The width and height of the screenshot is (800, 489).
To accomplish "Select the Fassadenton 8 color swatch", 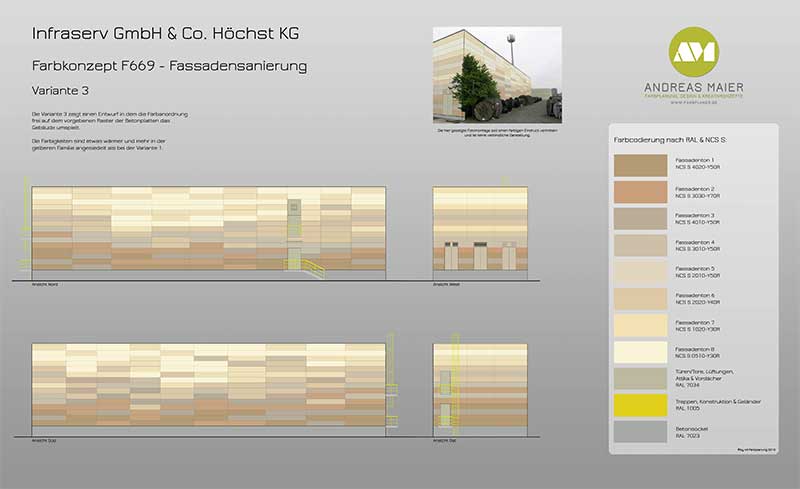I will coord(639,352).
